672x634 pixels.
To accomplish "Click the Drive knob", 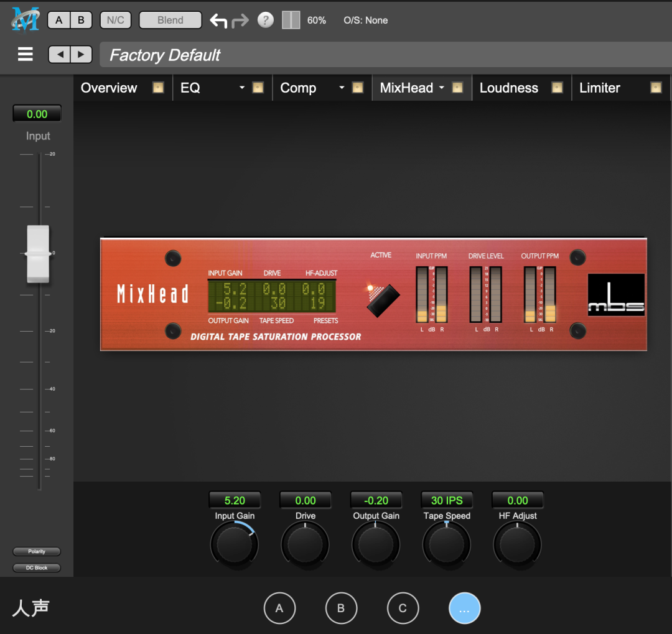I will (305, 545).
